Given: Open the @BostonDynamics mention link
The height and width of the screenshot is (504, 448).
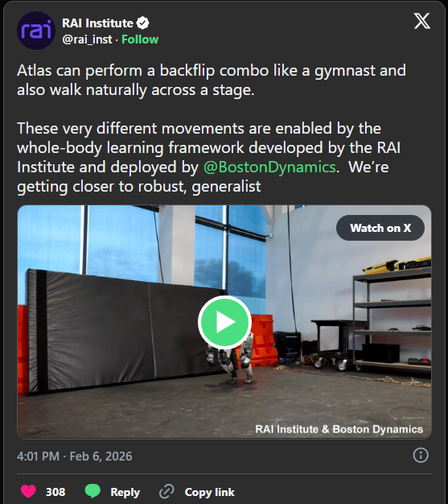Looking at the screenshot, I should click(x=269, y=167).
